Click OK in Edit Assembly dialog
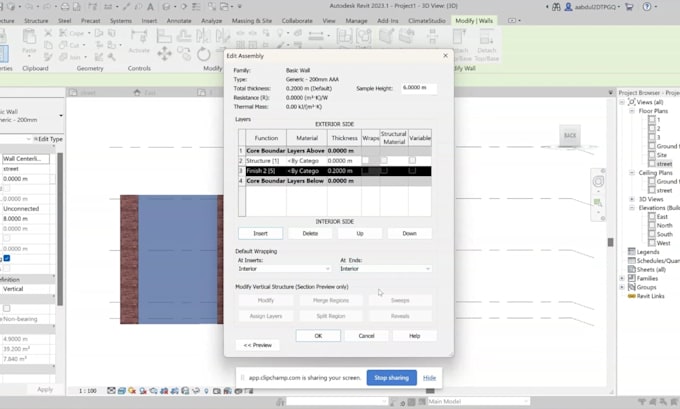The height and width of the screenshot is (409, 680). pyautogui.click(x=318, y=336)
